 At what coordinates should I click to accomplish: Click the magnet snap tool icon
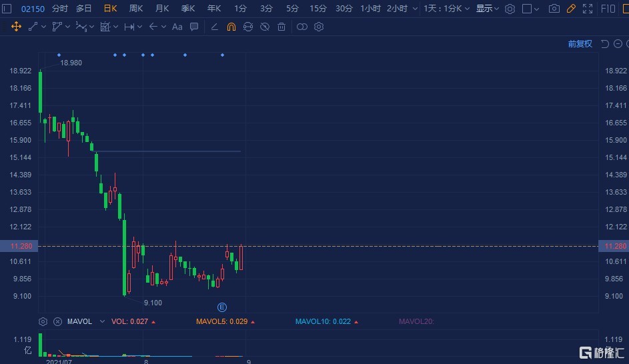click(x=231, y=27)
